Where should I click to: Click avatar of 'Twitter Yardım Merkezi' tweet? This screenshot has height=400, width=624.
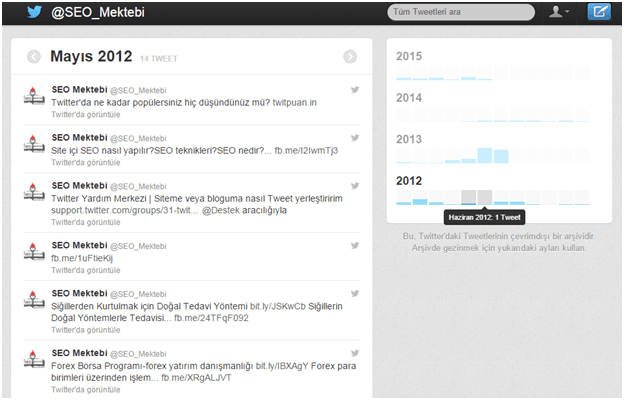tap(34, 191)
